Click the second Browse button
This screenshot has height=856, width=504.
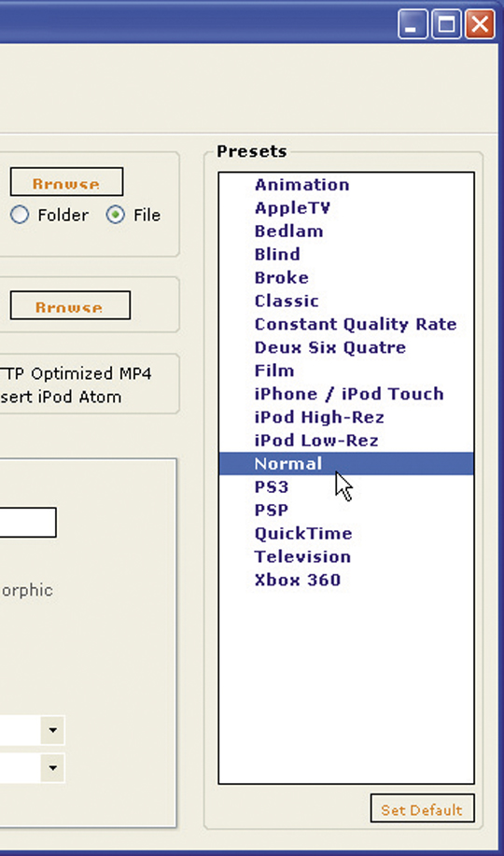point(70,305)
